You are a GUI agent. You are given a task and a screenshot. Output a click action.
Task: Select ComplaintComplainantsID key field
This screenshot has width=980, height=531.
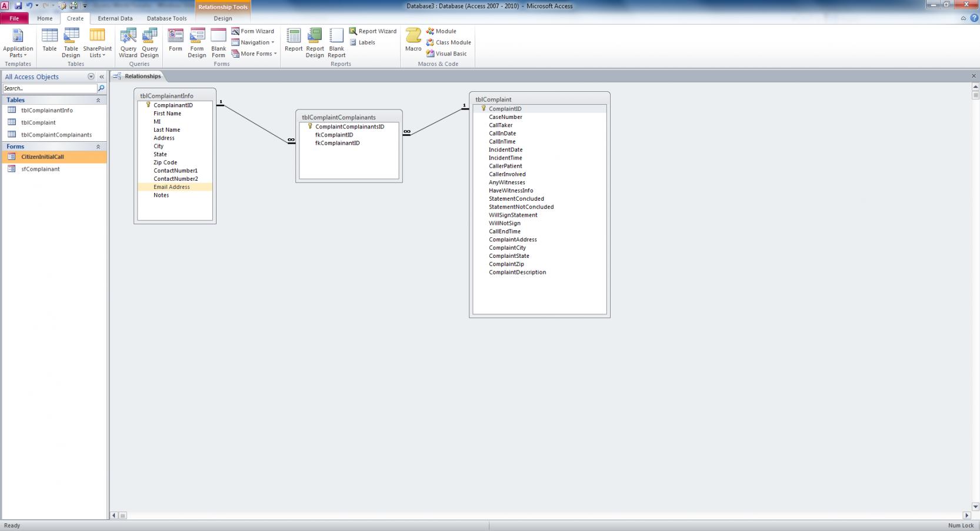click(x=349, y=127)
